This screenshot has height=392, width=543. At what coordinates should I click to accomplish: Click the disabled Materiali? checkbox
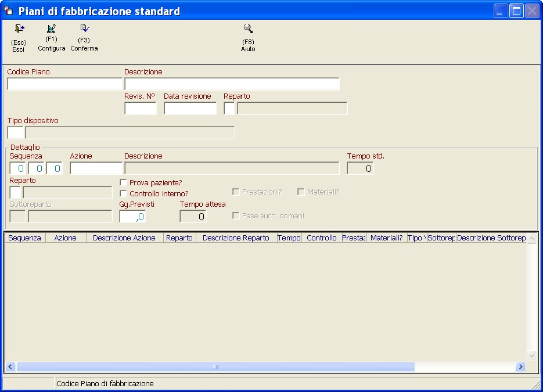[301, 192]
